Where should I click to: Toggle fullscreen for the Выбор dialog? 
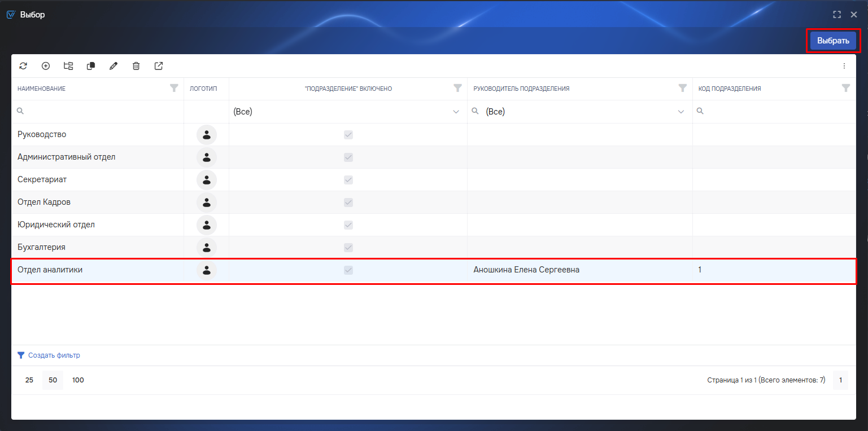(837, 15)
